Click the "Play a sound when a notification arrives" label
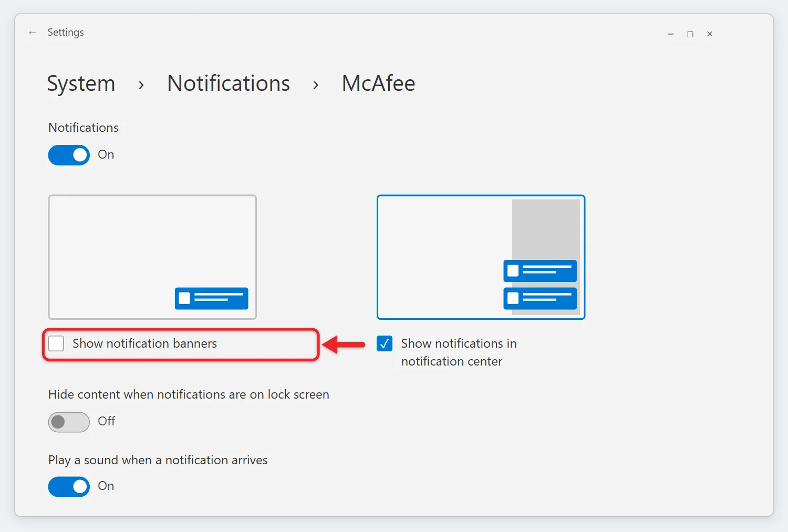This screenshot has height=532, width=788. pos(158,460)
